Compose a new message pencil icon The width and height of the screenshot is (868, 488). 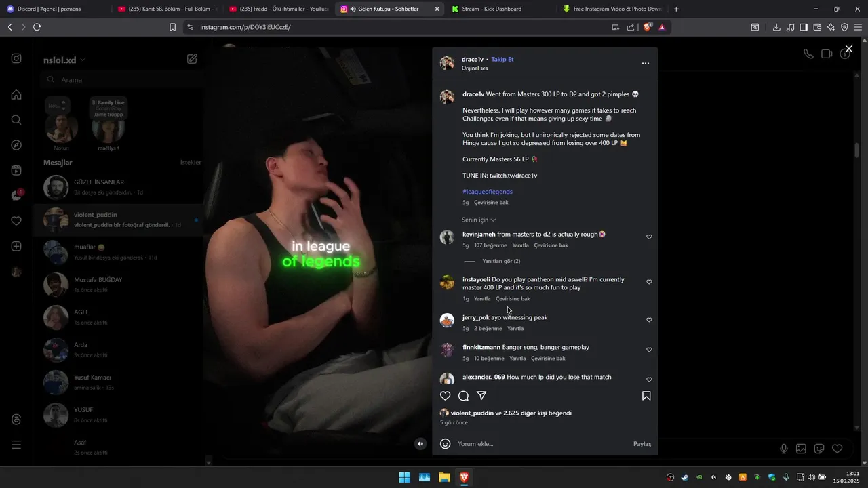(192, 59)
